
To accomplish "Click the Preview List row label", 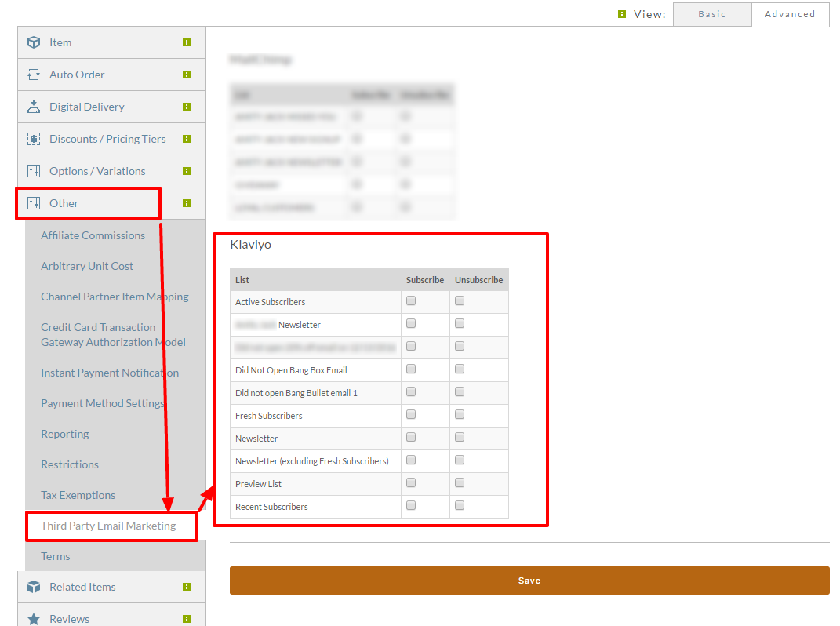I will pyautogui.click(x=258, y=484).
